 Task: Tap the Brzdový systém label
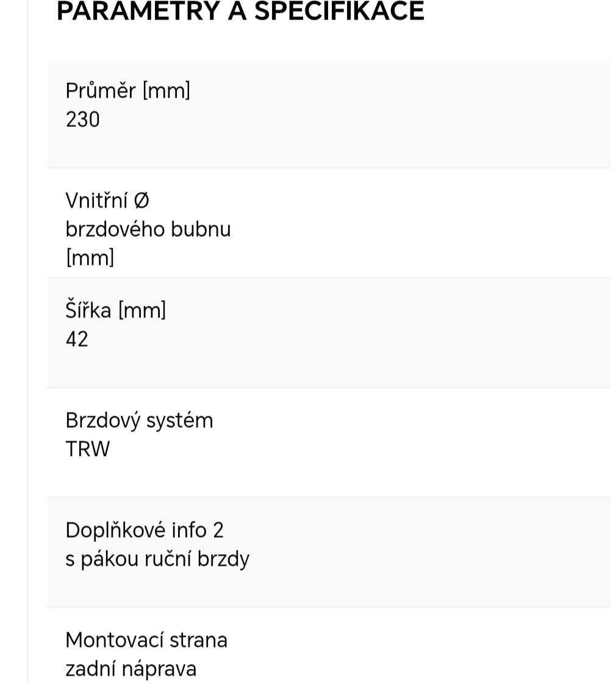(x=139, y=421)
